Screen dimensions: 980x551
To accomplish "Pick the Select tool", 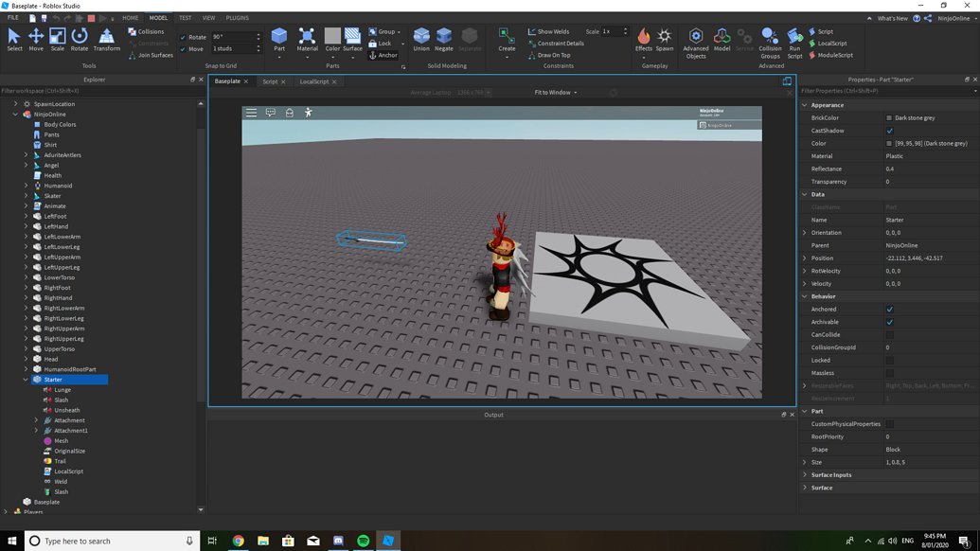I will tap(14, 40).
